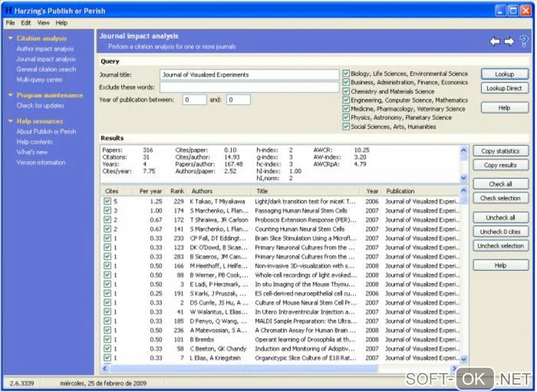537x392 pixels.
Task: Uncheck Business, Administration, Finance, Economics
Action: click(346, 82)
